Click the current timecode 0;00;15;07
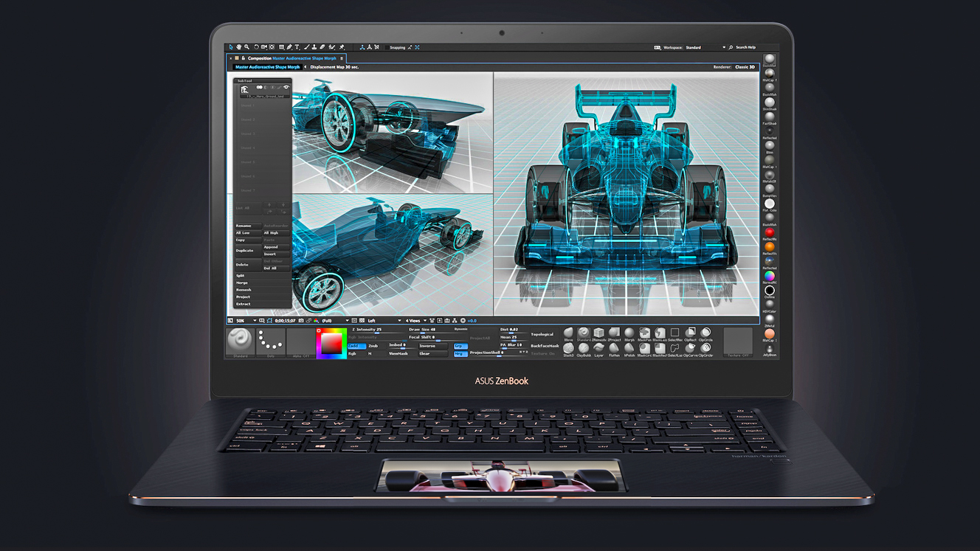The image size is (980, 551). (285, 321)
